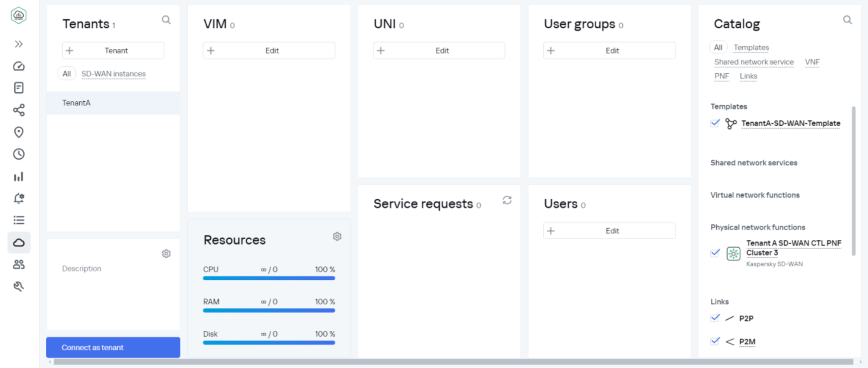Search tenants with magnifier icon
The width and height of the screenshot is (868, 368).
(166, 20)
